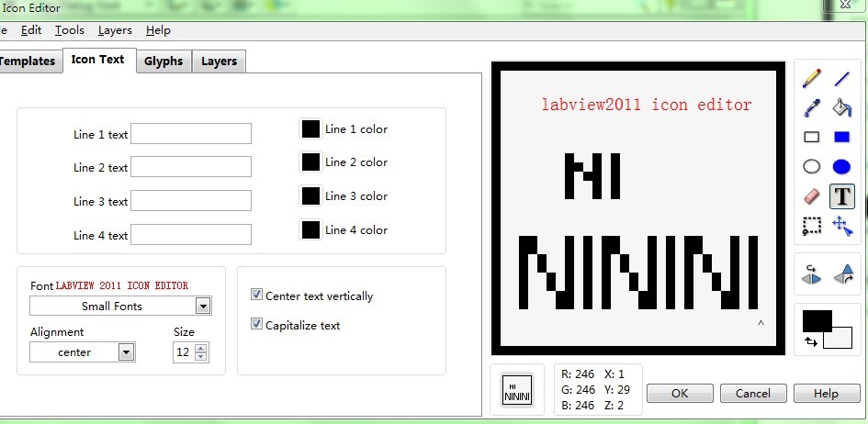Focus the Line 2 text field

coord(191,166)
